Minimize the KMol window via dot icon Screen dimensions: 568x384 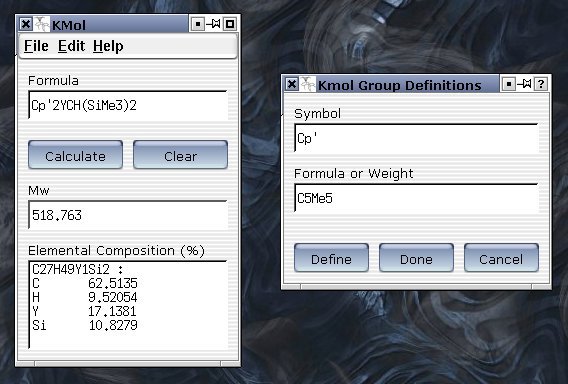[198, 24]
